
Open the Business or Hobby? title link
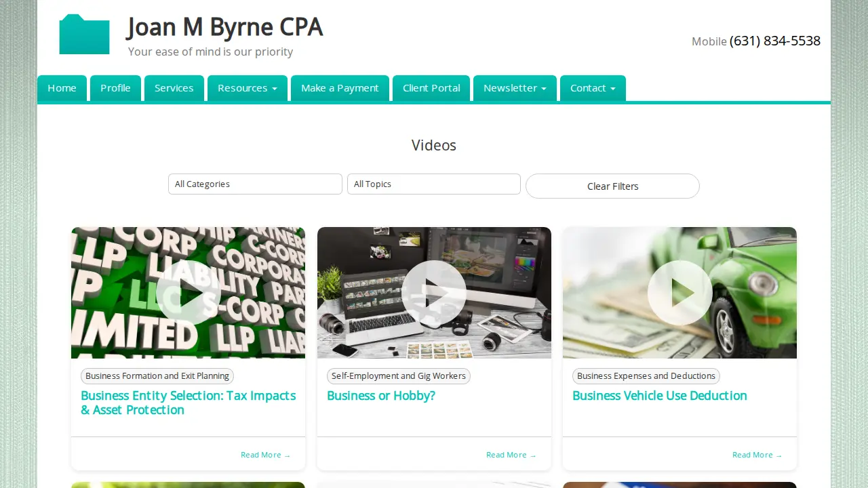click(x=381, y=396)
